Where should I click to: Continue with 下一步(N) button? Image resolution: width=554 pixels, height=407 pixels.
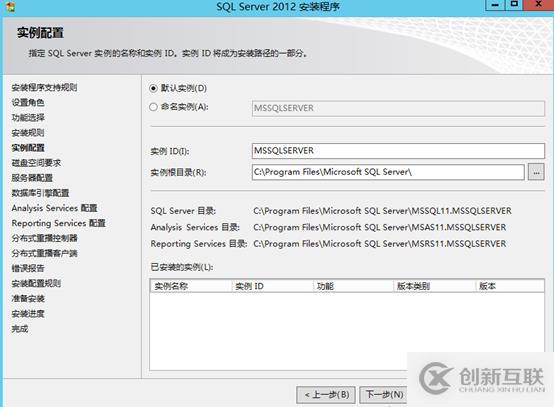click(384, 395)
